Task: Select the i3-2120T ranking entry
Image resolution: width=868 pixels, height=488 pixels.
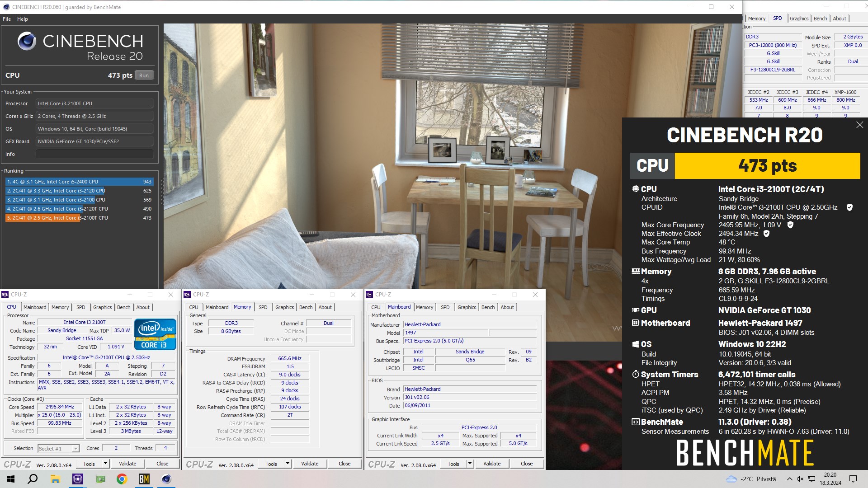Action: coord(80,209)
